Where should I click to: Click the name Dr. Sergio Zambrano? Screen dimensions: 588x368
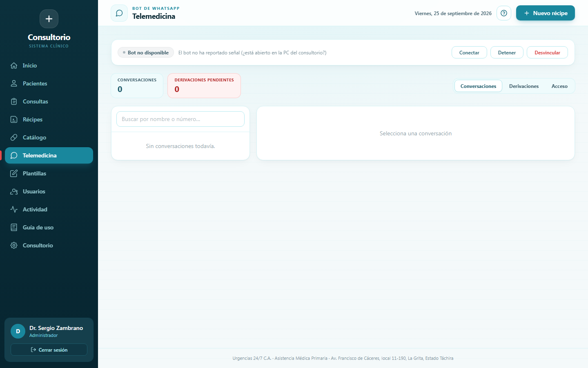tap(56, 328)
